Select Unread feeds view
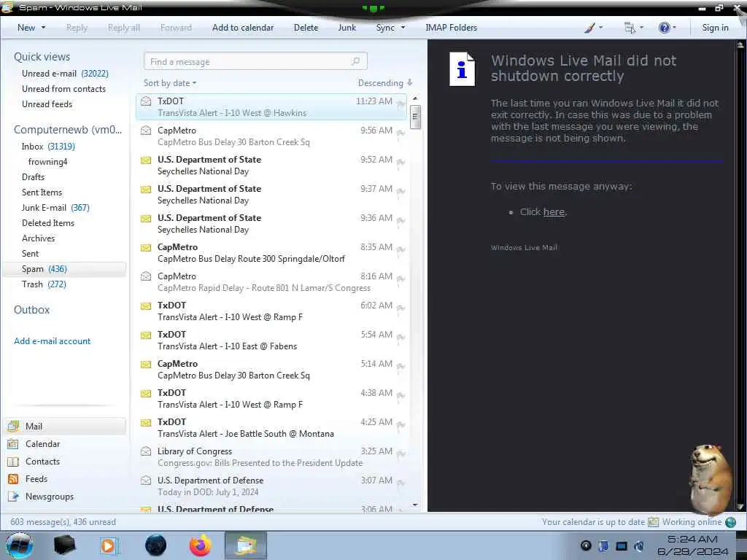This screenshot has height=560, width=747. point(47,104)
